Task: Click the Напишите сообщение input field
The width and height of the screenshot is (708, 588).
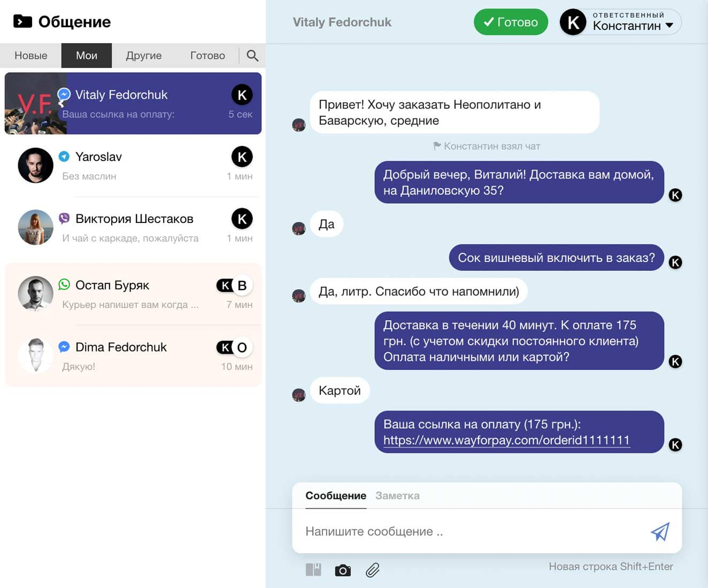Action: click(x=471, y=531)
